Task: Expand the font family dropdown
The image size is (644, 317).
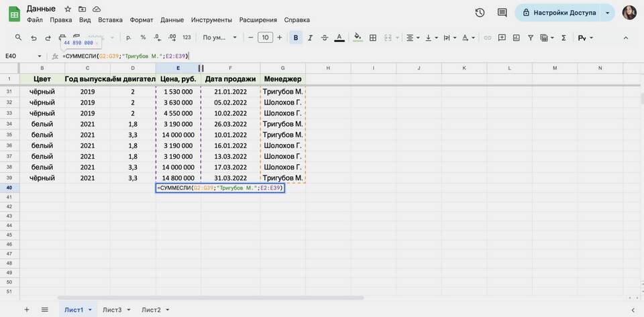Action: (220, 38)
